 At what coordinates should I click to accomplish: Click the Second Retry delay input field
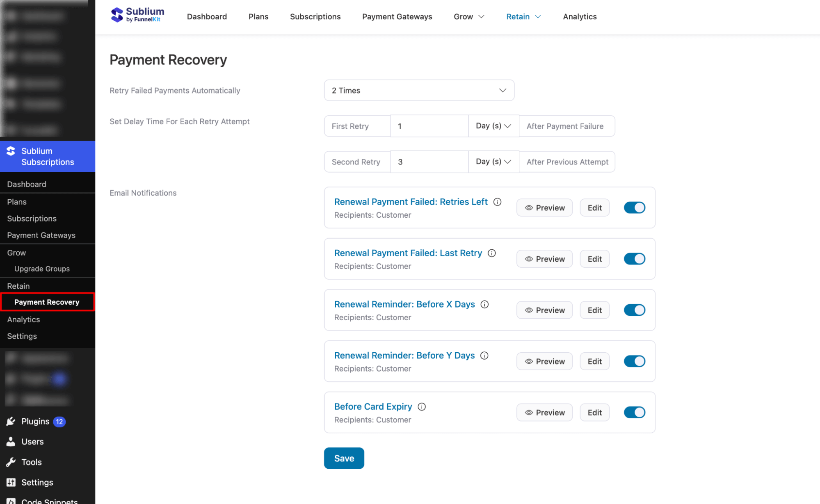(429, 162)
